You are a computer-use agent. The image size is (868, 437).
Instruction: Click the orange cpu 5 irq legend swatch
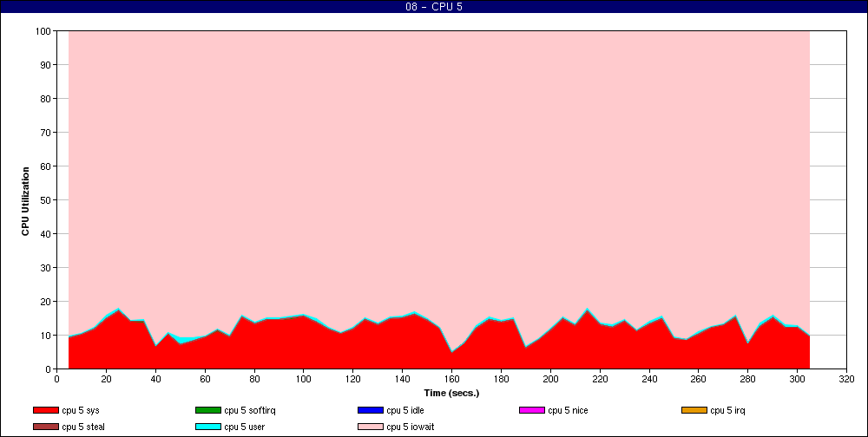(x=694, y=410)
